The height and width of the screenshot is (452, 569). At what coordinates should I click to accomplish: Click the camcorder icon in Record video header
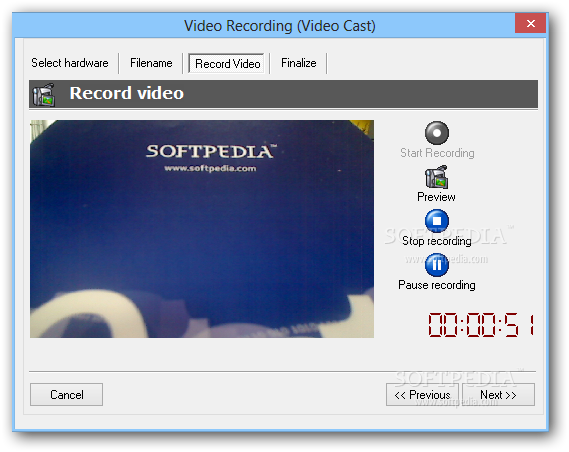pyautogui.click(x=44, y=95)
